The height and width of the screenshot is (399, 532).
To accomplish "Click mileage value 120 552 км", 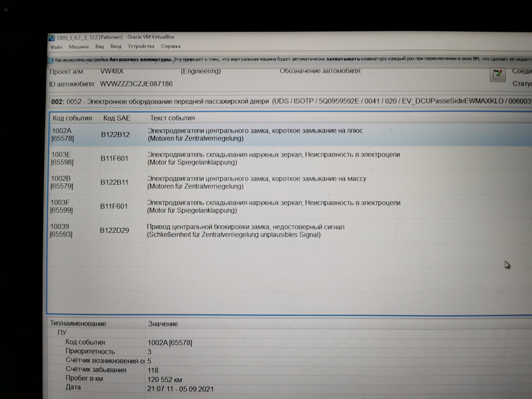I will [165, 380].
